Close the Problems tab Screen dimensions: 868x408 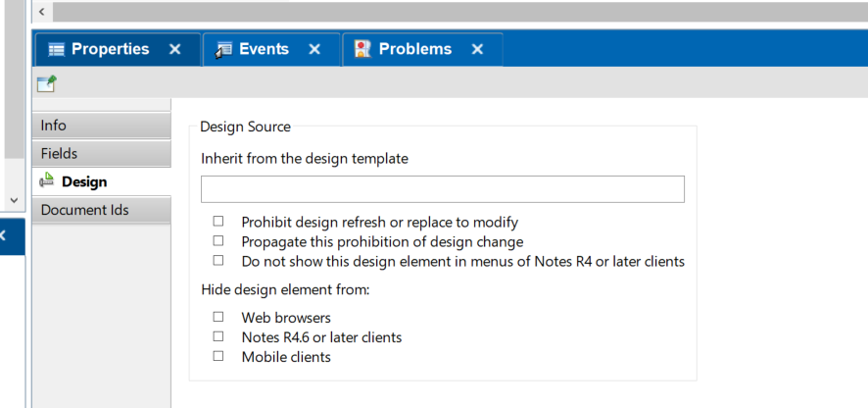477,49
